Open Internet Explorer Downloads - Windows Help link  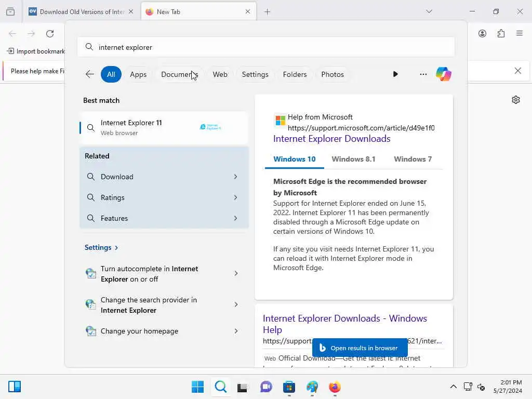pyautogui.click(x=345, y=324)
